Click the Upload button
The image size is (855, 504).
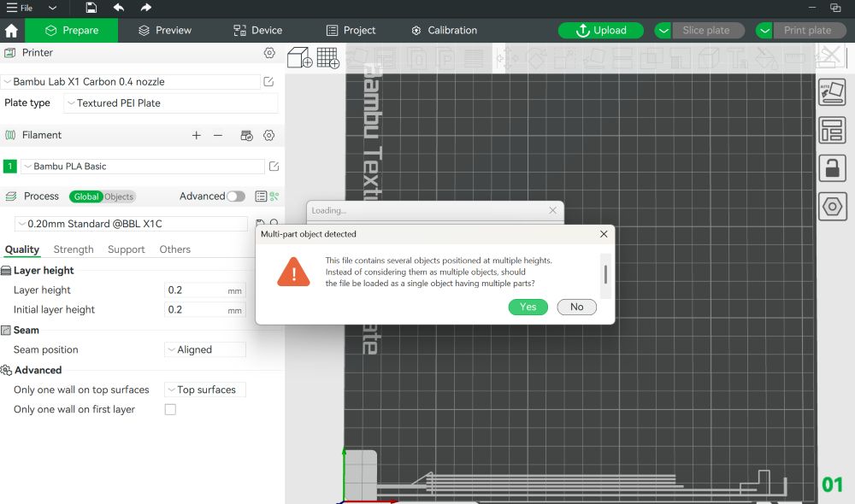tap(601, 31)
